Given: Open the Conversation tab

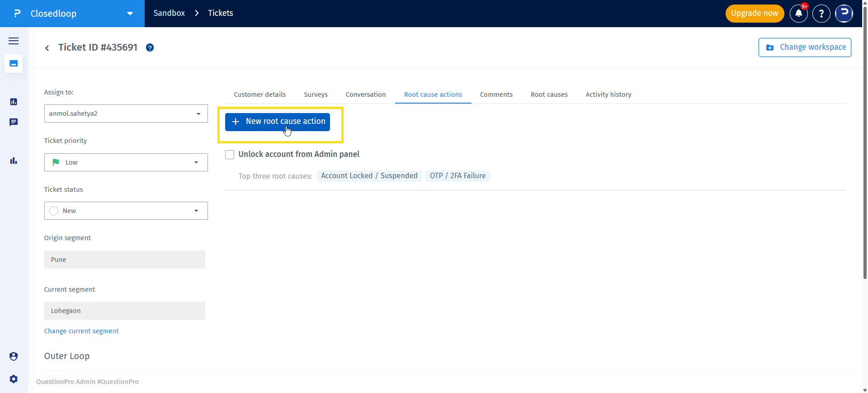Looking at the screenshot, I should point(366,95).
